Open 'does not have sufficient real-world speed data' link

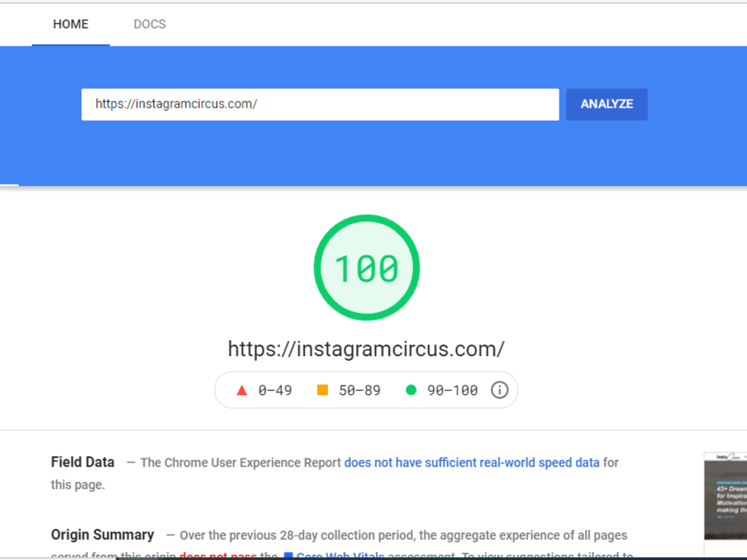[471, 462]
